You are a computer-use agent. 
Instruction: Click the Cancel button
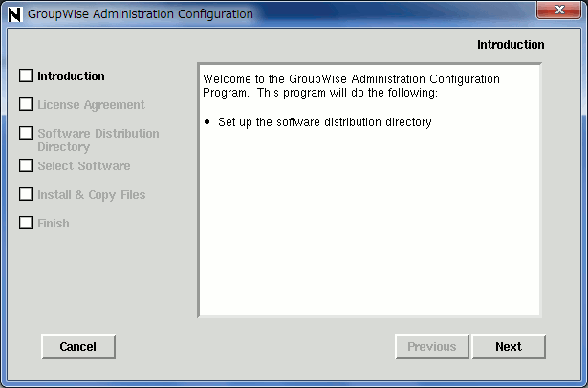pyautogui.click(x=78, y=347)
